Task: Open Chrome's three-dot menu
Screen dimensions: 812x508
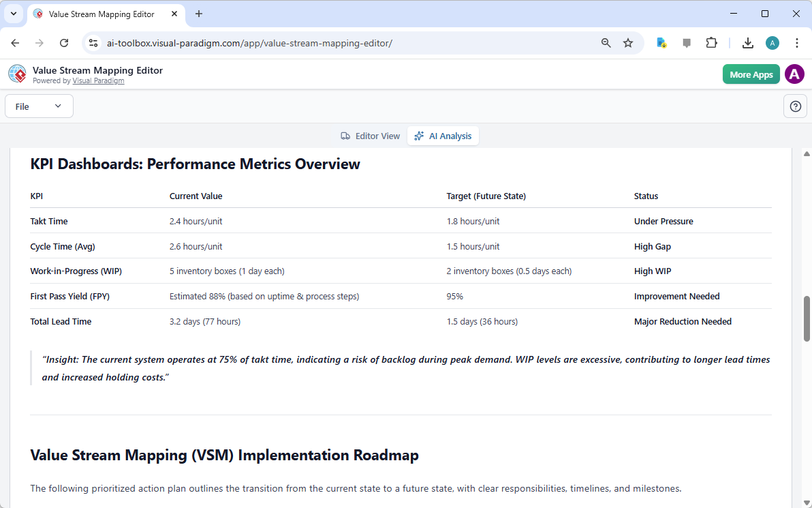Action: [x=797, y=42]
